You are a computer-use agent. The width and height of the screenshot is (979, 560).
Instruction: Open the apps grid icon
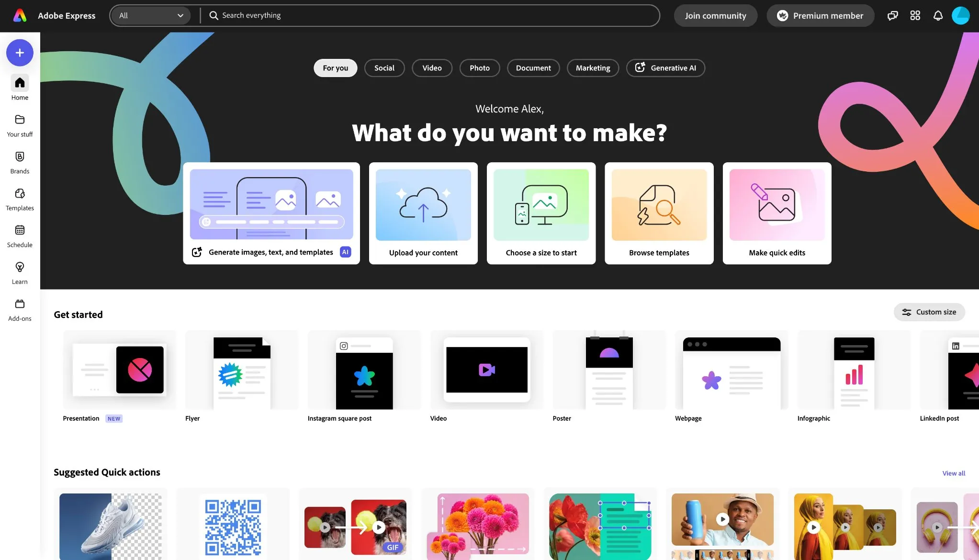pos(915,16)
